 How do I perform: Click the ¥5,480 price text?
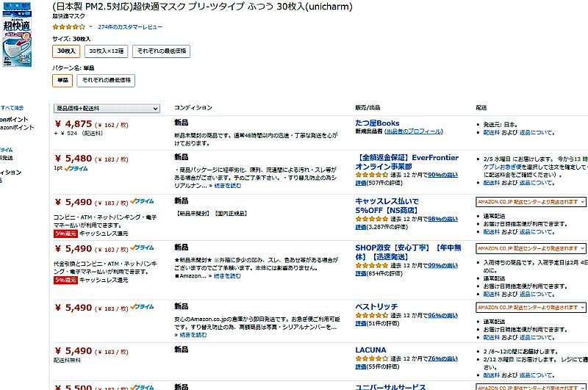(x=73, y=159)
